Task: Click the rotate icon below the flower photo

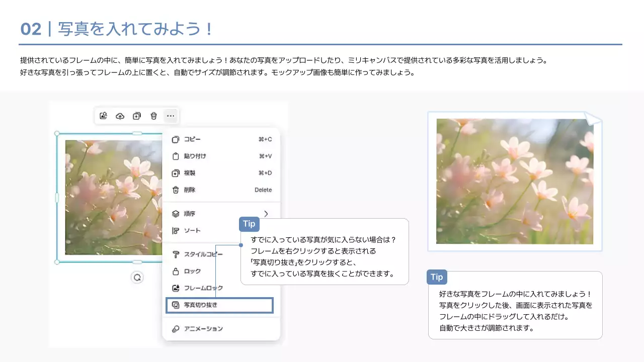Action: 137,277
